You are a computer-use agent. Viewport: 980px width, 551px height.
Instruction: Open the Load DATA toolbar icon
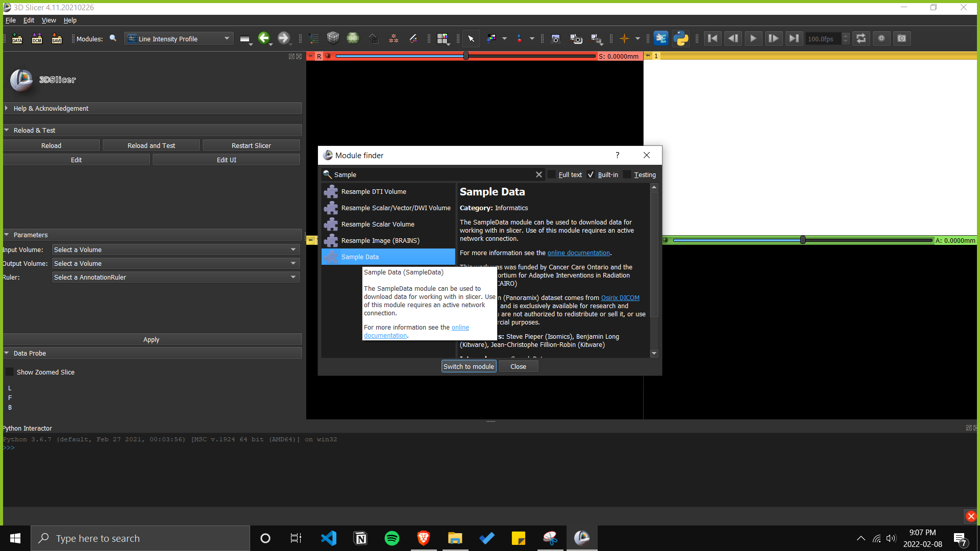tap(17, 39)
